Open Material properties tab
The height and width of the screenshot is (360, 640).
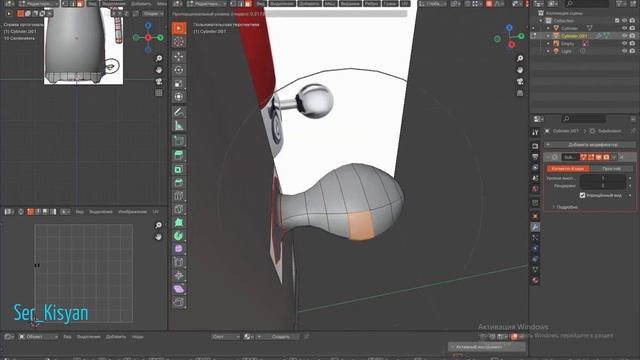point(535,280)
